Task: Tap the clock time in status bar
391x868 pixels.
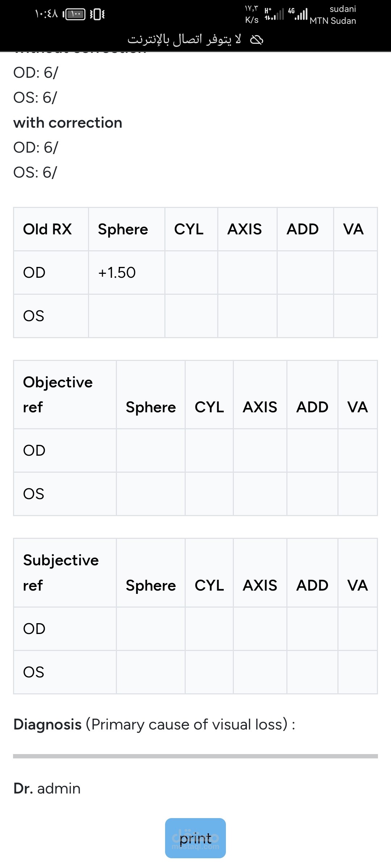Action: coord(47,14)
